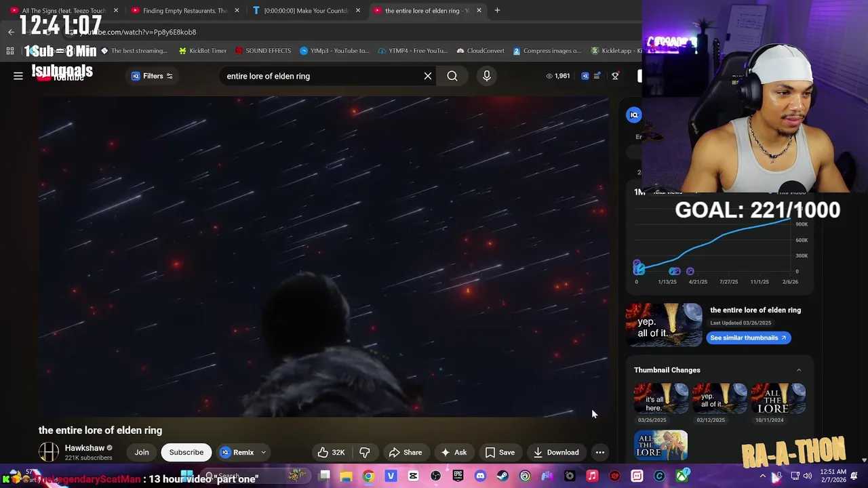Click the trophy icon in the header

pyautogui.click(x=615, y=76)
